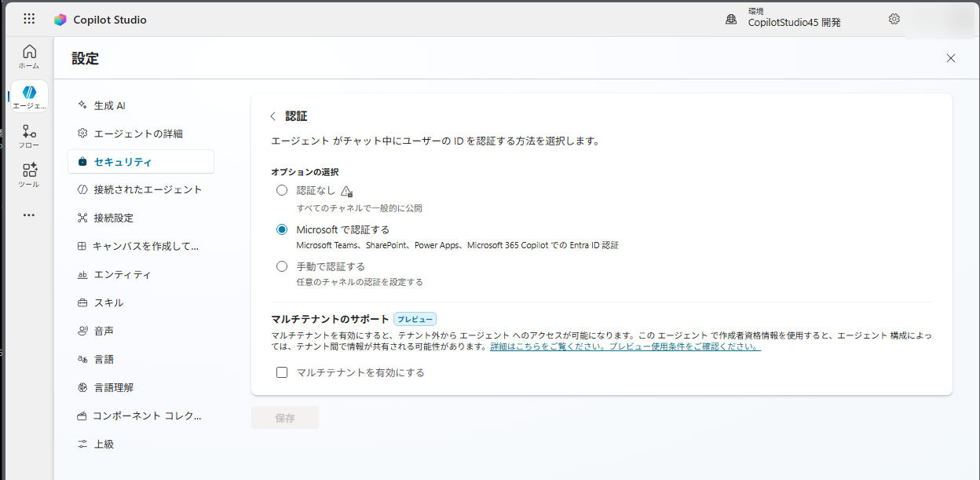Go back using the chevron beside 認証
The image size is (980, 480).
coord(272,116)
